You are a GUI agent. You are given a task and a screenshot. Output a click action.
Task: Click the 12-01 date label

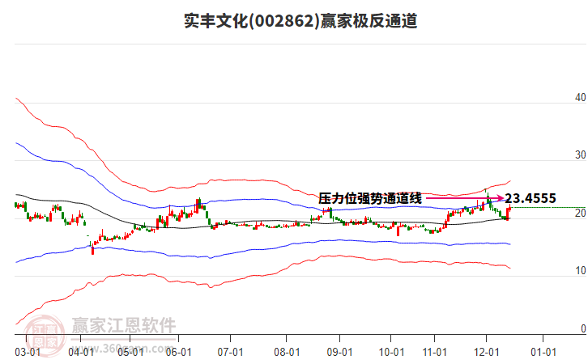[x=487, y=353]
